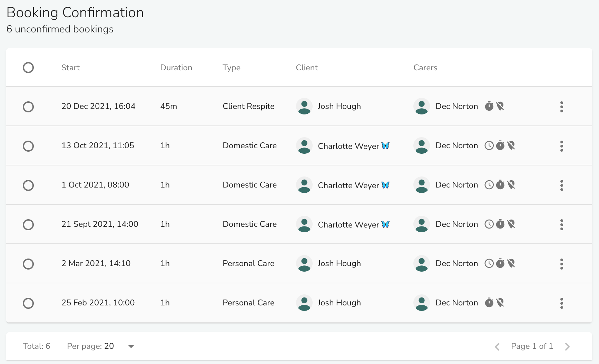Go to next page with right chevron
The image size is (599, 364).
coord(567,346)
